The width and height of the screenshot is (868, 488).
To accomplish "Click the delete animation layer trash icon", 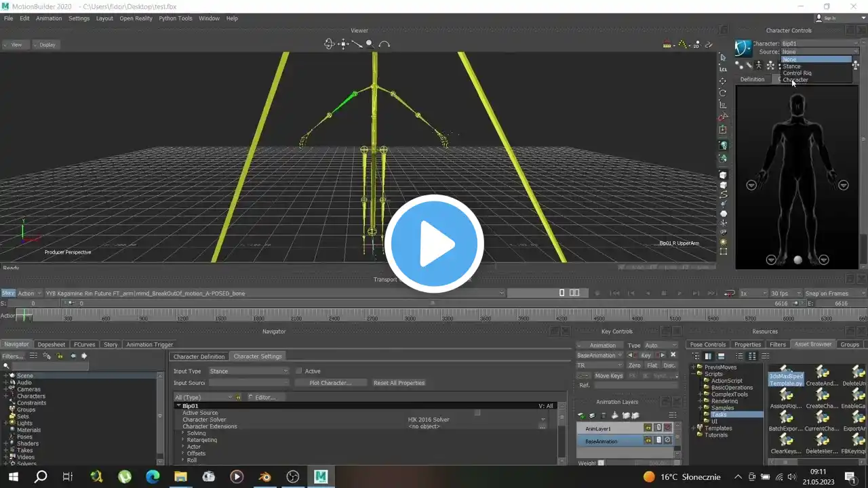I will [603, 415].
